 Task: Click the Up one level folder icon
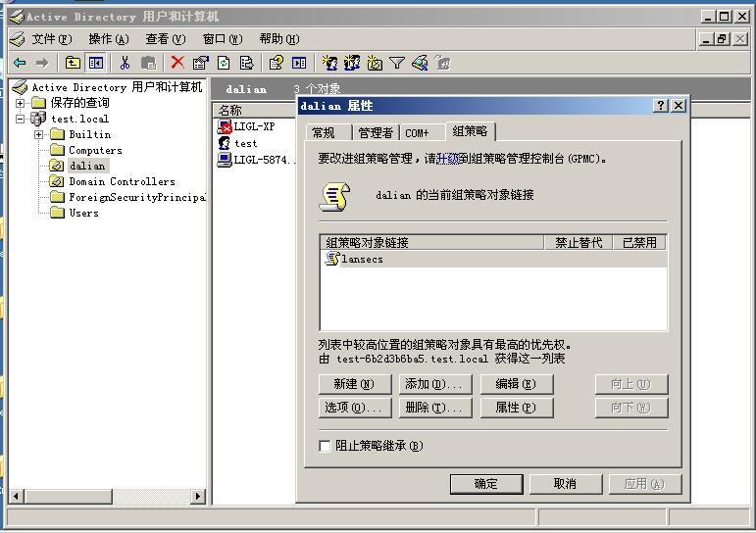[73, 63]
